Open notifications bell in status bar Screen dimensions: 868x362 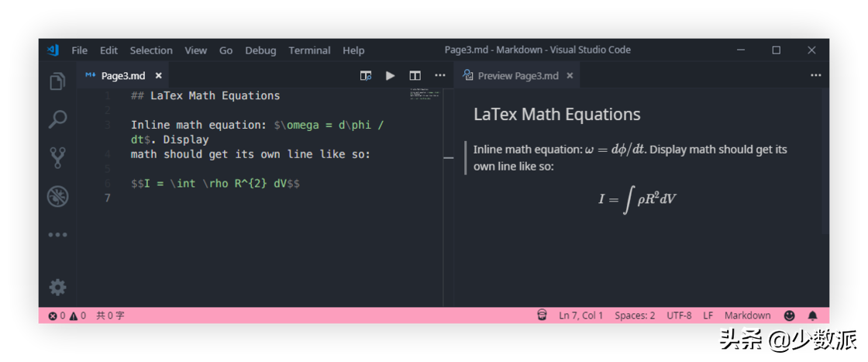812,315
